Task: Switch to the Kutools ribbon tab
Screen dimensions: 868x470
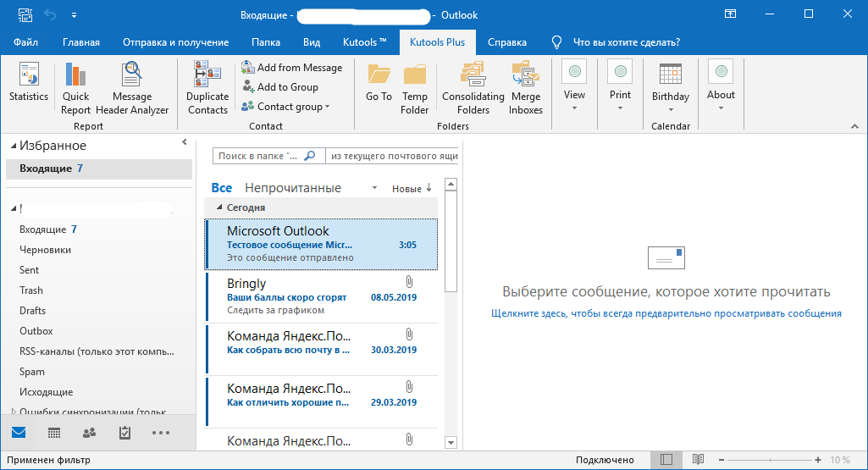Action: [x=364, y=42]
